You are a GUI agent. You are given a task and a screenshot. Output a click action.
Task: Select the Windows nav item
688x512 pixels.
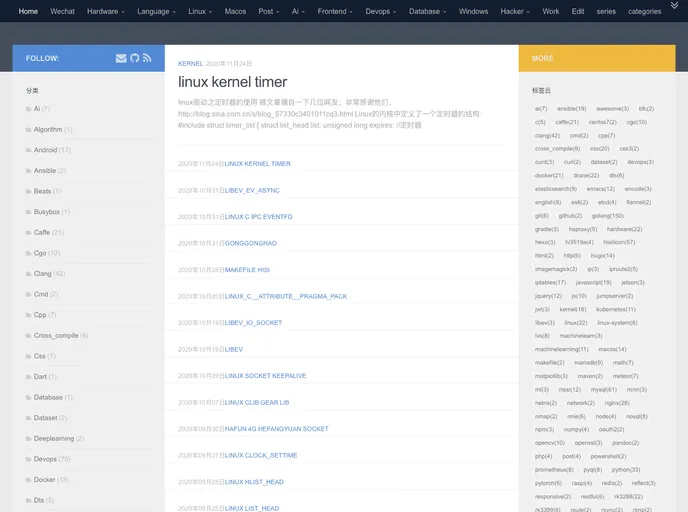pos(473,11)
